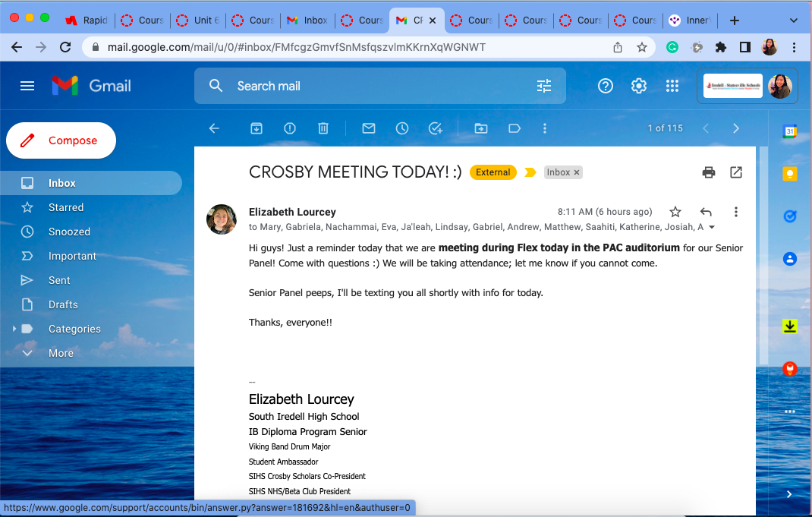The height and width of the screenshot is (517, 812).
Task: Mark the email as unread
Action: click(x=369, y=128)
